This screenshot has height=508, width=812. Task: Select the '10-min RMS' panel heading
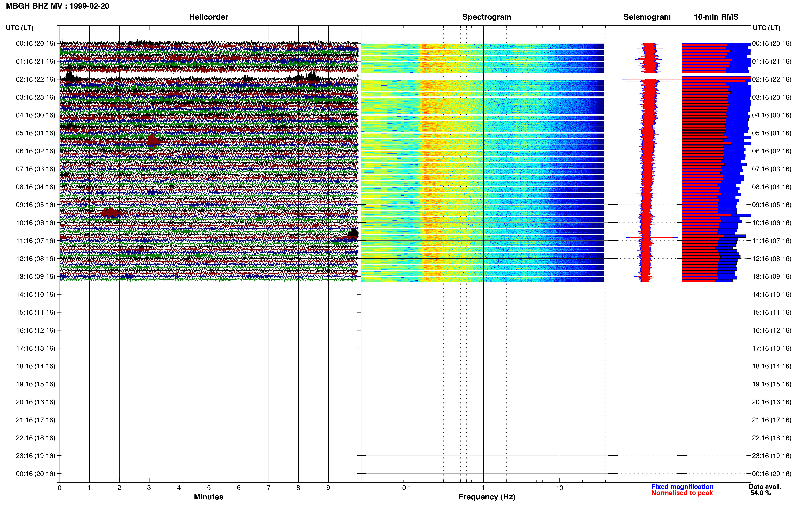(x=716, y=17)
